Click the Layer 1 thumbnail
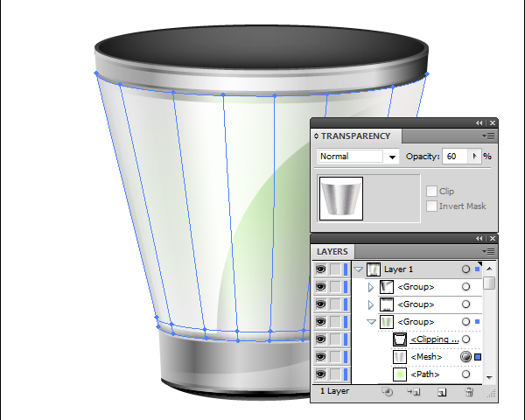 374,269
